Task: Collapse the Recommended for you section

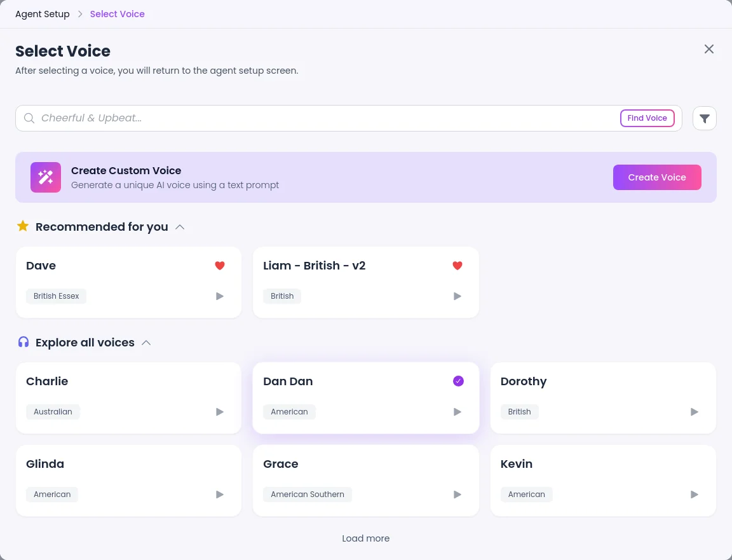Action: point(180,227)
